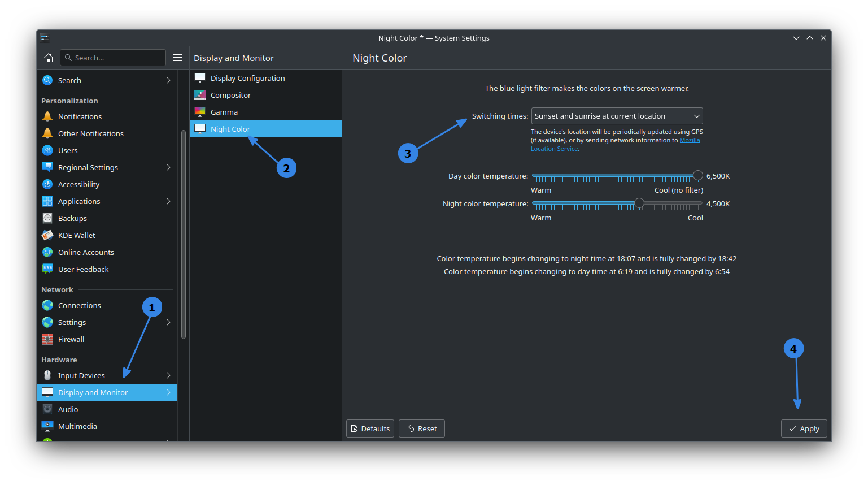Open the Switching times dropdown

point(617,116)
